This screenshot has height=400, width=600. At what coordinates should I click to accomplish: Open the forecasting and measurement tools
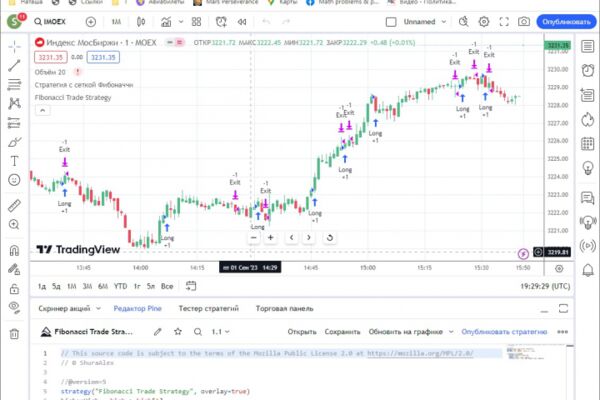15,123
